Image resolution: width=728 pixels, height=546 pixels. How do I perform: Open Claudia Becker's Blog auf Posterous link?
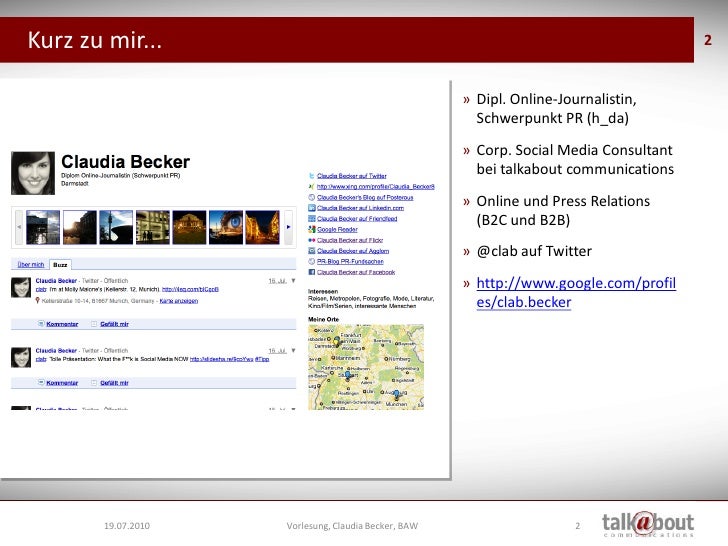click(x=365, y=197)
